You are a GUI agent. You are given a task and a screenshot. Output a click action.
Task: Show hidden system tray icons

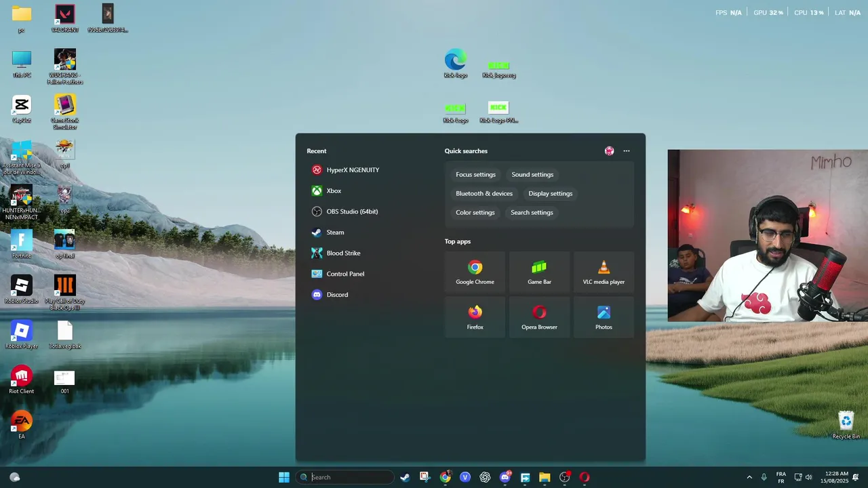click(749, 477)
